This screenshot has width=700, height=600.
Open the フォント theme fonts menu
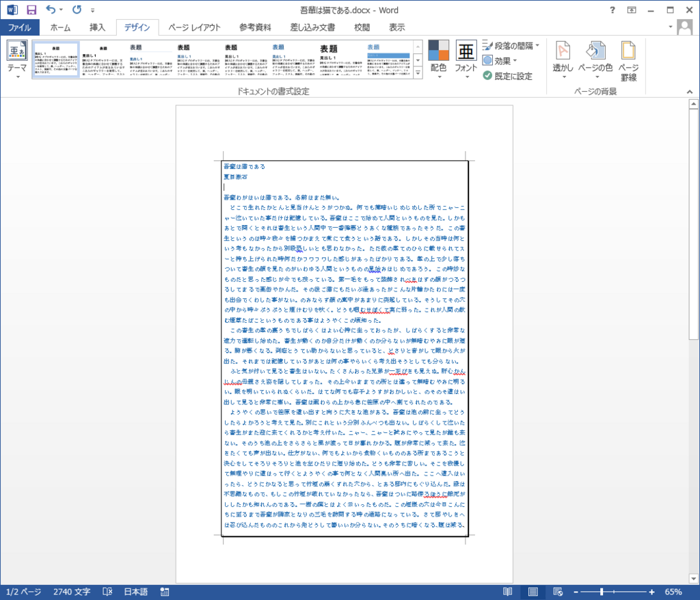[466, 60]
